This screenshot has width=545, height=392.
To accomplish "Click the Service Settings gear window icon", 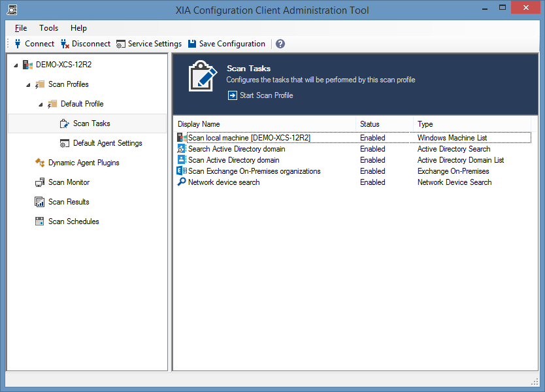I will pyautogui.click(x=121, y=44).
